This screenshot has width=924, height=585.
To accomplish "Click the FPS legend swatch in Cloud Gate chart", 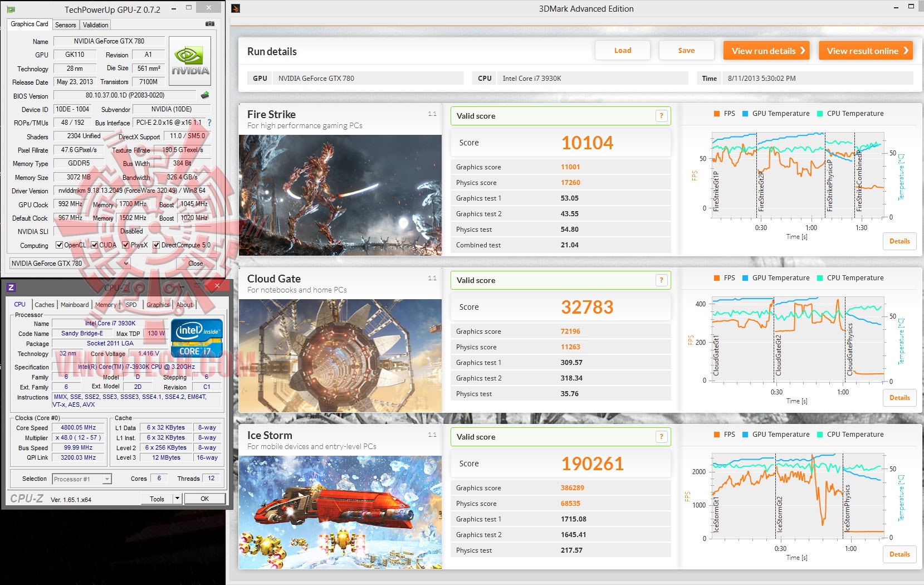I will tap(717, 278).
